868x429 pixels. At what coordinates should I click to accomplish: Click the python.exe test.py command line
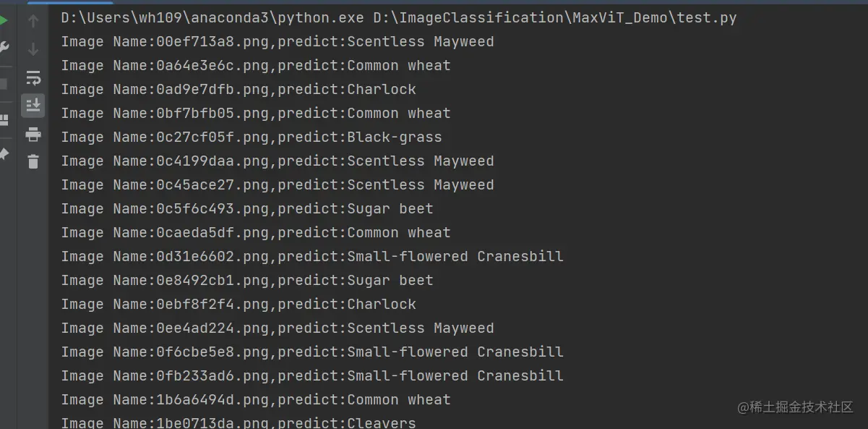pos(399,18)
